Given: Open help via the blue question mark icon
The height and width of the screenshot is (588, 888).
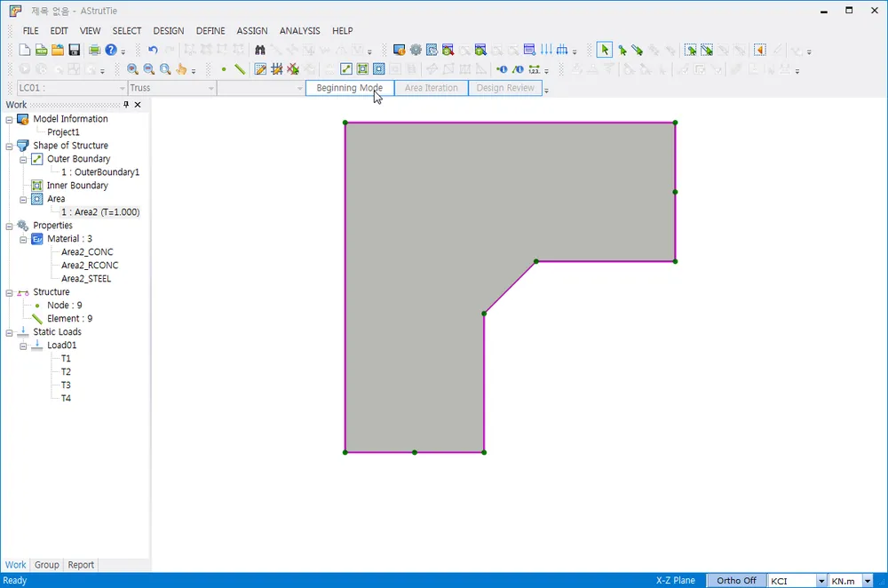Looking at the screenshot, I should 111,51.
